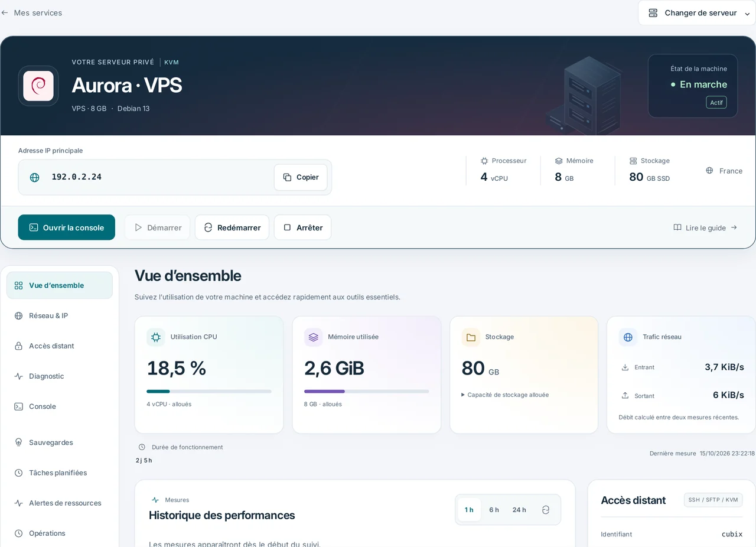
Task: Click the IP address 192.0.2.24 field
Action: 175,177
